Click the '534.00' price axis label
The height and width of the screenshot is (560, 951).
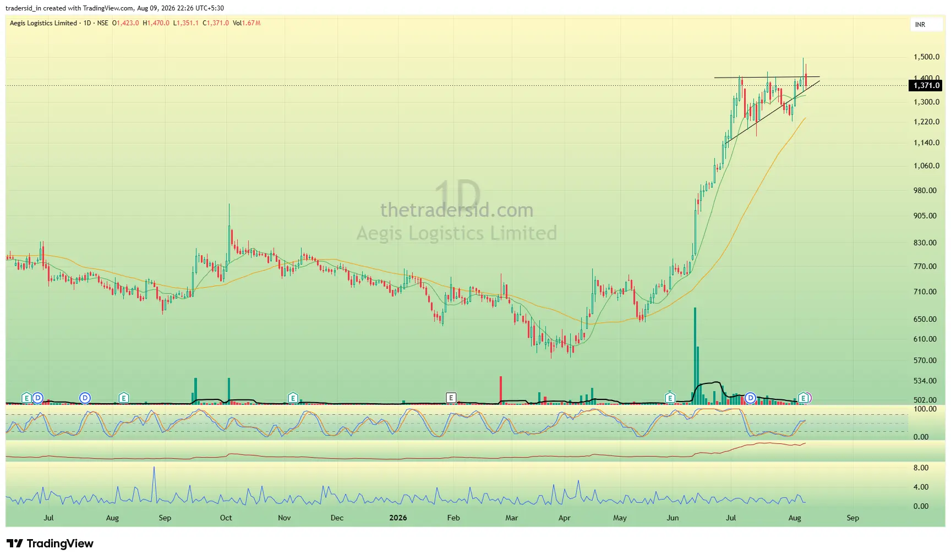[925, 381]
